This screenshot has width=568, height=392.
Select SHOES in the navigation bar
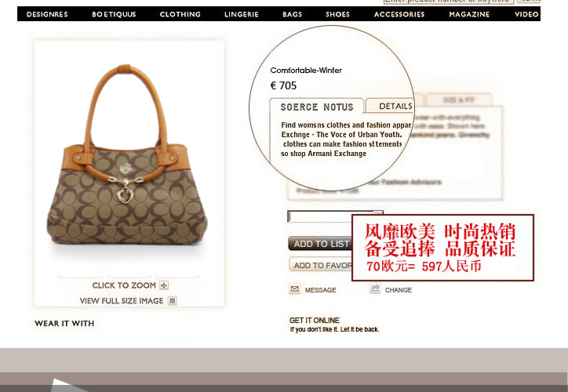tap(337, 14)
